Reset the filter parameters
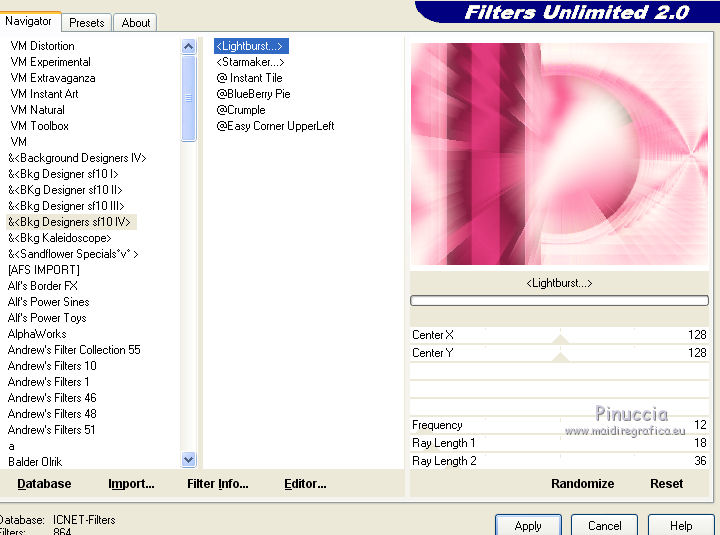 pos(667,484)
